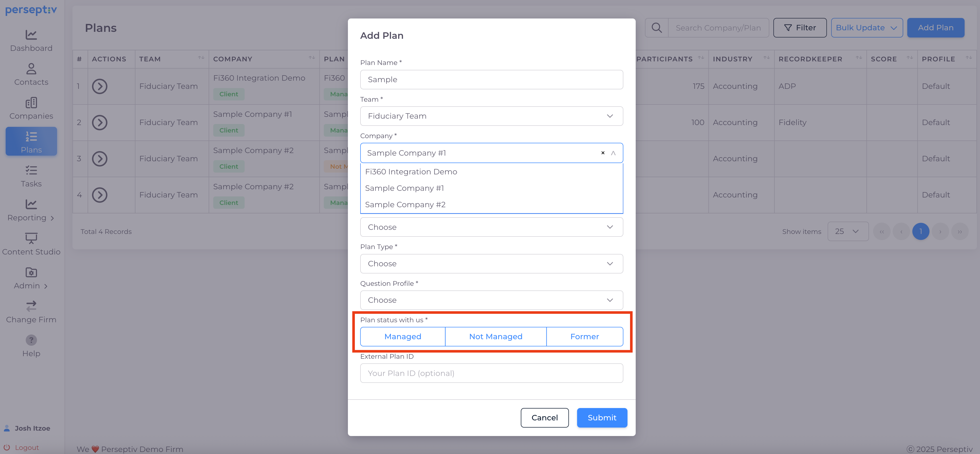The image size is (980, 454).
Task: Cancel the Add Plan dialog
Action: (544, 418)
